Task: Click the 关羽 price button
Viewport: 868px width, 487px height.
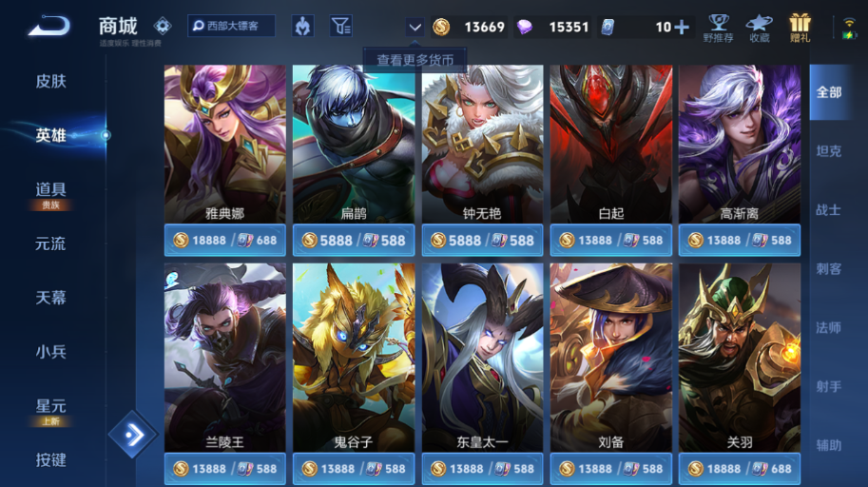Action: pyautogui.click(x=740, y=469)
